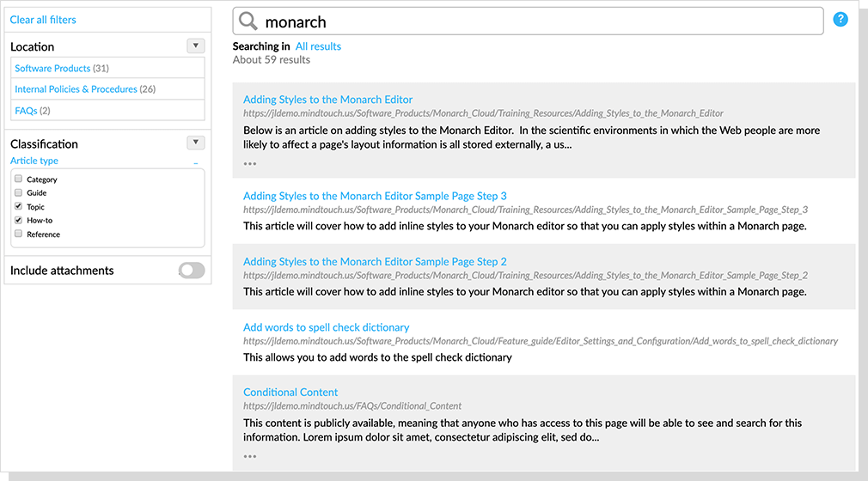Viewport: 868px width, 481px height.
Task: Open Add words to spell check dictionary result
Action: 326,327
